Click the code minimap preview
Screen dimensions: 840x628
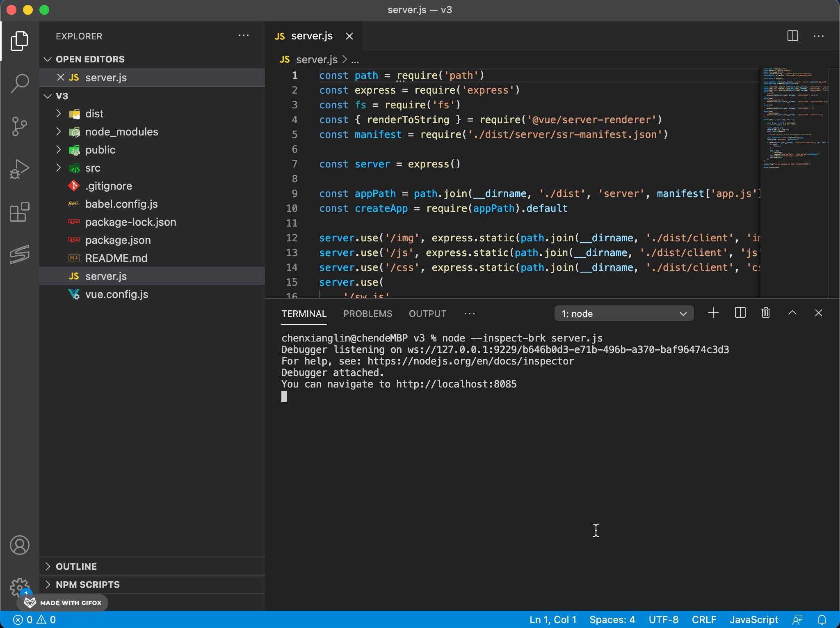coord(794,119)
